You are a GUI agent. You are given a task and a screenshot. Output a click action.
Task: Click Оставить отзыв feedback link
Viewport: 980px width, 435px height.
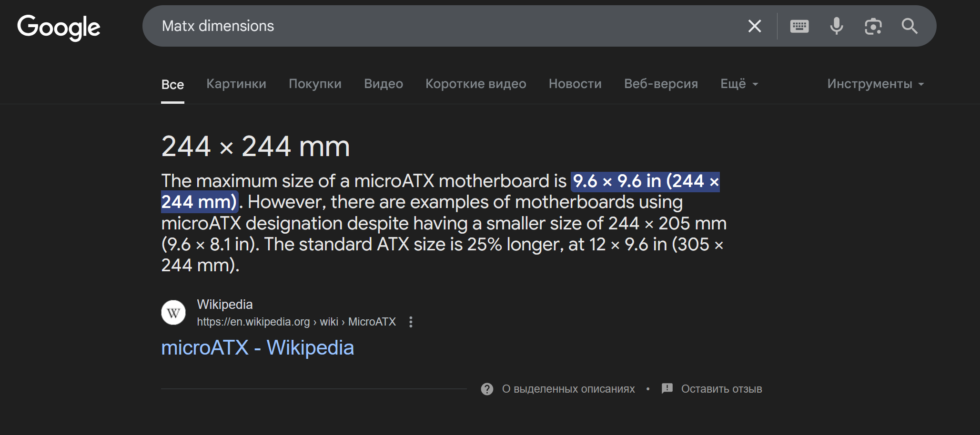721,389
